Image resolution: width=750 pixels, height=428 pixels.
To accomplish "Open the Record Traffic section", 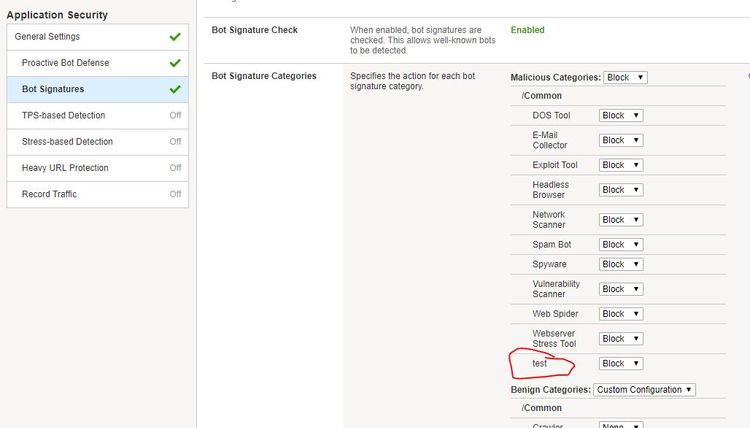I will point(49,194).
